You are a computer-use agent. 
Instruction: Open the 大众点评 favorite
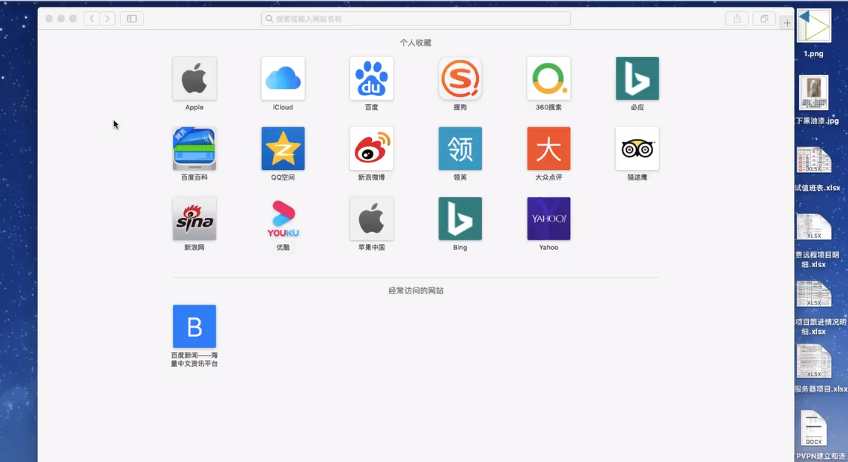pyautogui.click(x=548, y=149)
